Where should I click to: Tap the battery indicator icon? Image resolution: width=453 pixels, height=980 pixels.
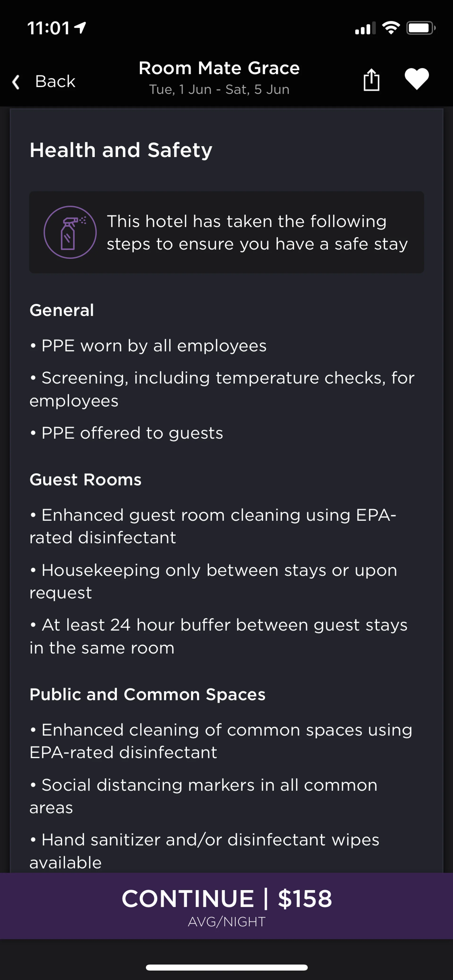(420, 28)
